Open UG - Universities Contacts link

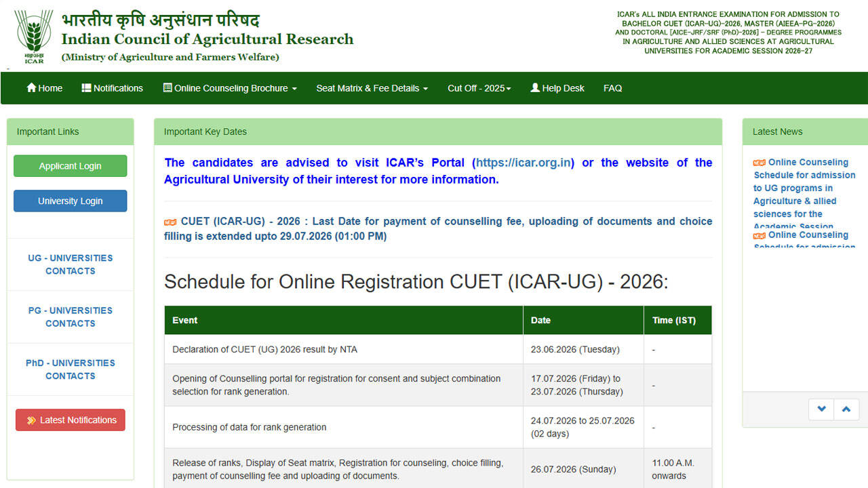pos(71,264)
